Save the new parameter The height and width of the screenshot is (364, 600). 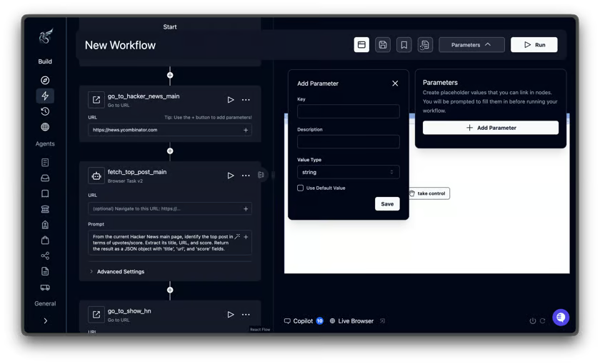(x=387, y=204)
